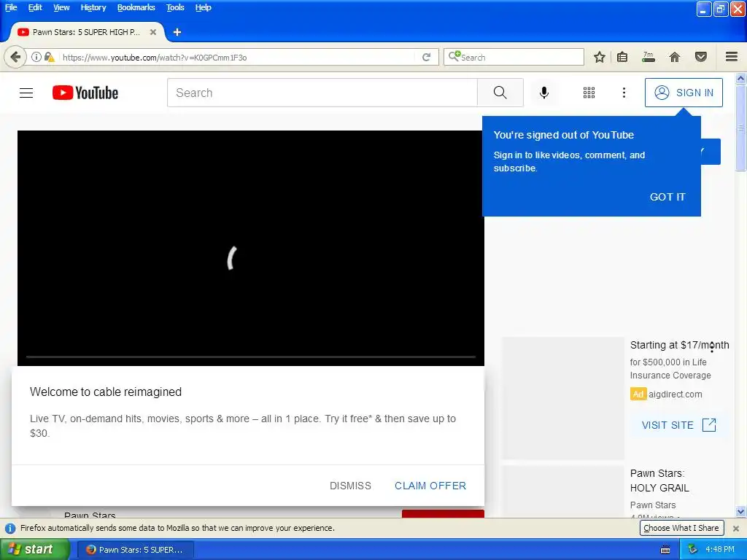
Task: Click the SIGN IN button
Action: [683, 93]
